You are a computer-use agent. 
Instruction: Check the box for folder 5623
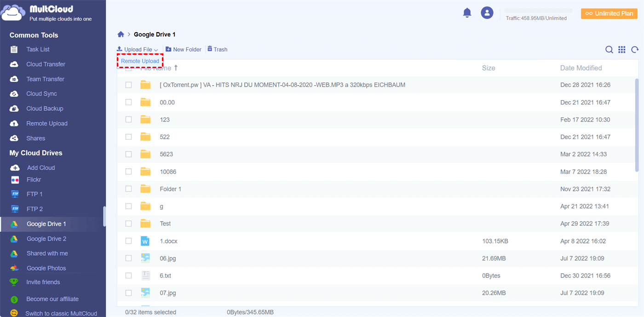point(129,154)
